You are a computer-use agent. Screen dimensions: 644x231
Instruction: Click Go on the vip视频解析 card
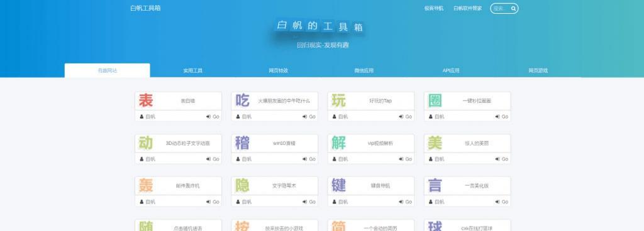point(406,159)
